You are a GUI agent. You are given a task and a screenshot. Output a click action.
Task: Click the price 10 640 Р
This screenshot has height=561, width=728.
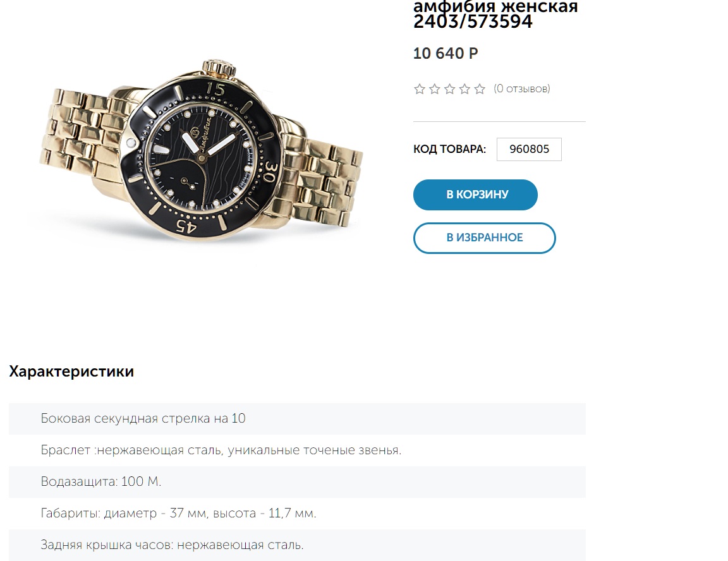(446, 53)
